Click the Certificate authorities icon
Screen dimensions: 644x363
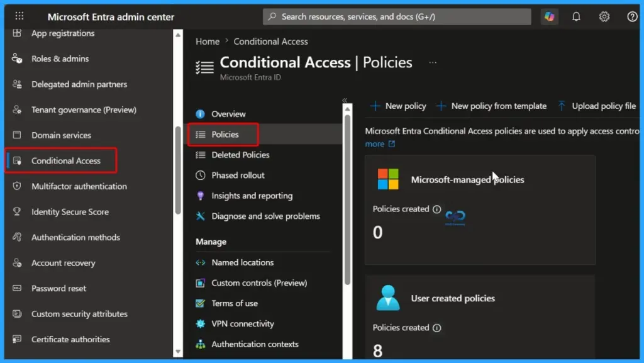(x=17, y=339)
